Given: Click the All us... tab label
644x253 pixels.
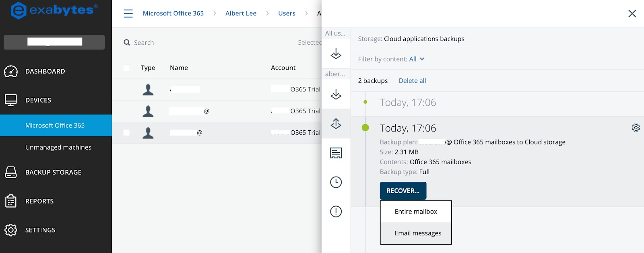Looking at the screenshot, I should (x=335, y=33).
